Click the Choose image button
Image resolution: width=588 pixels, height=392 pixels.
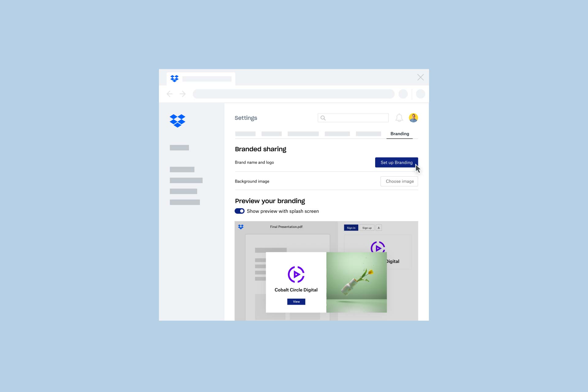[399, 181]
